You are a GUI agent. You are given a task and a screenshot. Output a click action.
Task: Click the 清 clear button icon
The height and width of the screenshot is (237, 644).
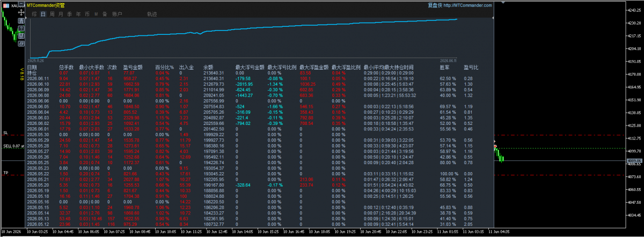[x=21, y=21]
